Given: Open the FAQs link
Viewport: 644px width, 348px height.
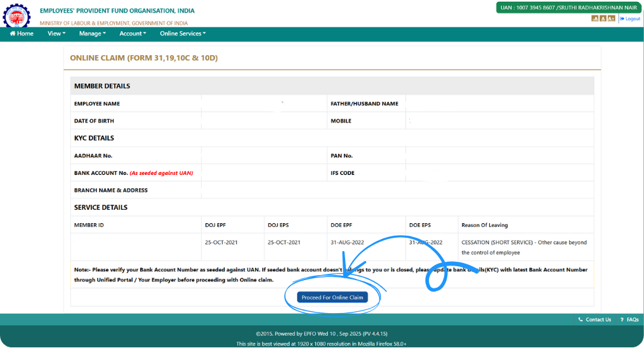Looking at the screenshot, I should [x=629, y=319].
